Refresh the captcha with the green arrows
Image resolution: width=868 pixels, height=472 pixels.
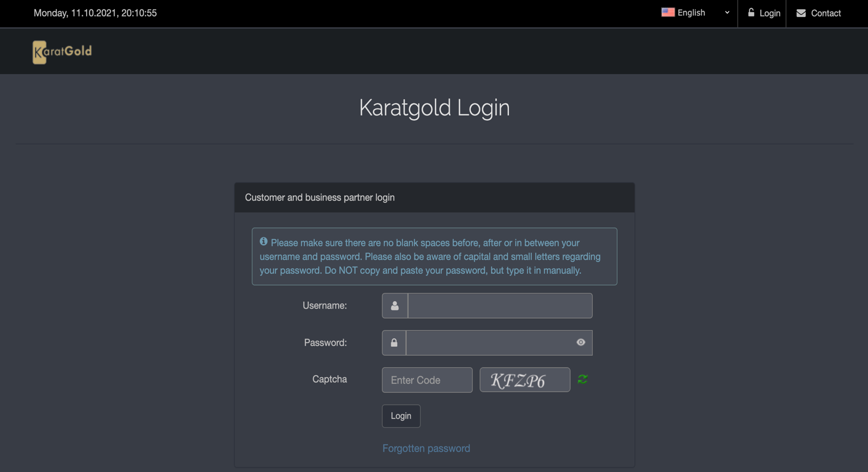[x=582, y=379]
